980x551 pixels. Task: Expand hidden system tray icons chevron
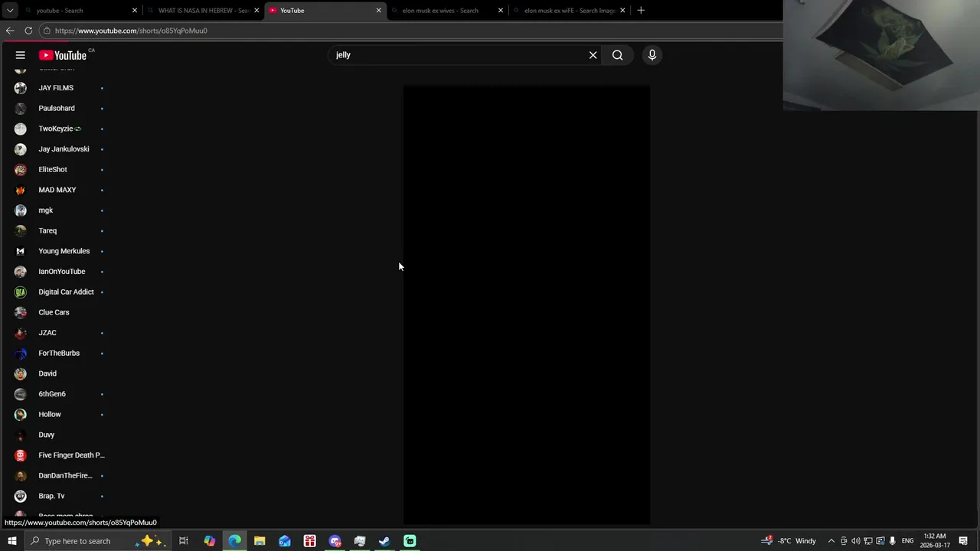click(x=831, y=541)
